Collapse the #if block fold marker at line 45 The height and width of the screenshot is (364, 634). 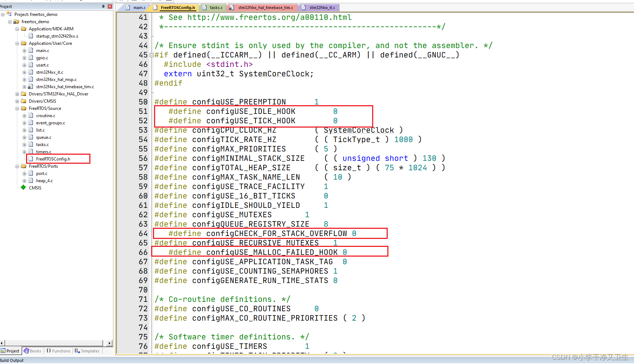(152, 55)
